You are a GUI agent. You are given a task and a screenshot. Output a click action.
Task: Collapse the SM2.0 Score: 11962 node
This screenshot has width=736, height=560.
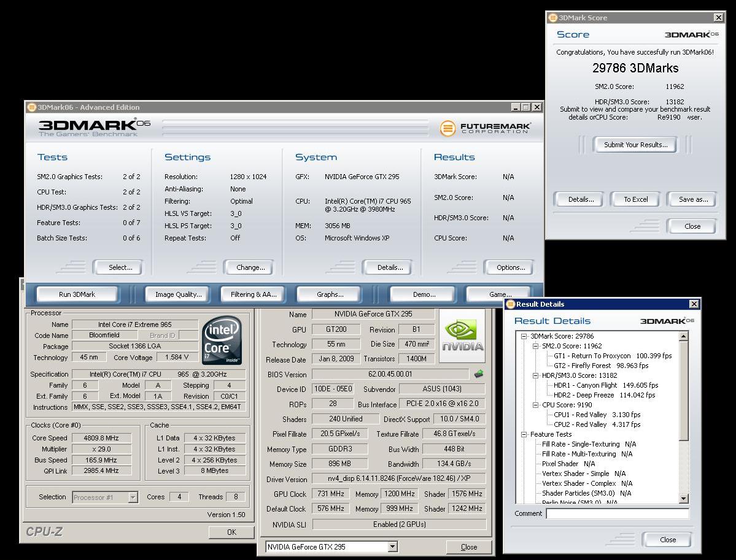click(535, 346)
